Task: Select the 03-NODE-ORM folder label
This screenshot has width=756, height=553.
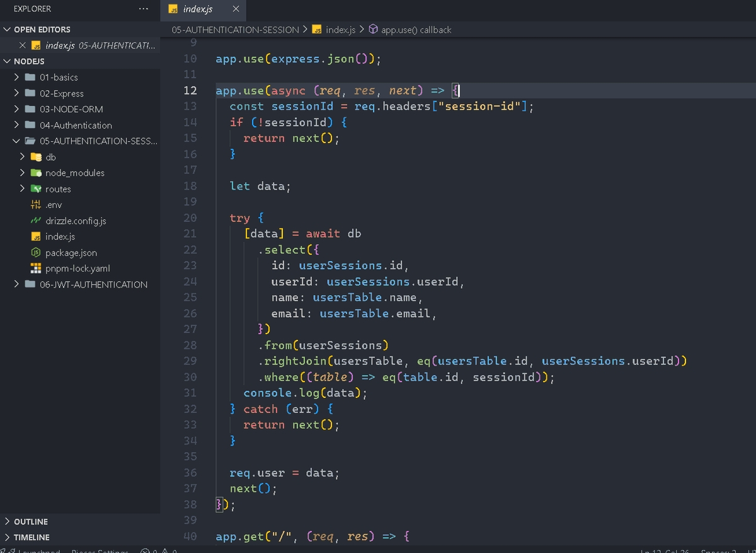Action: tap(71, 109)
